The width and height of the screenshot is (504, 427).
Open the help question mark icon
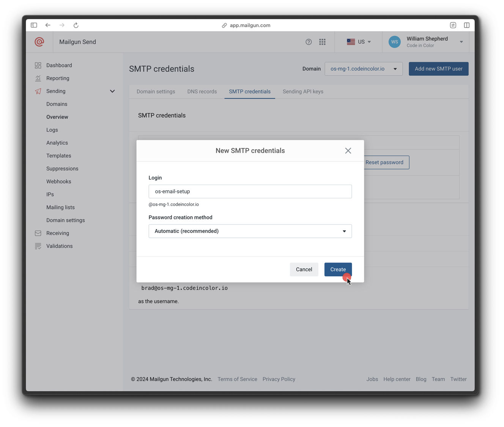click(x=309, y=42)
